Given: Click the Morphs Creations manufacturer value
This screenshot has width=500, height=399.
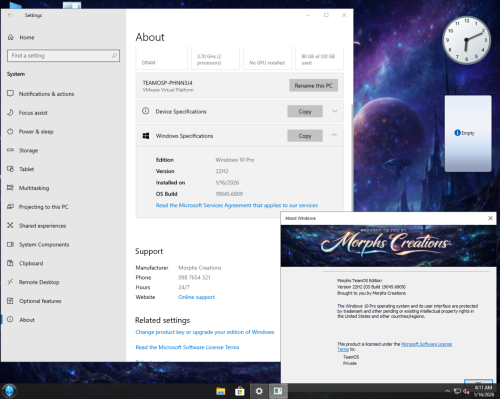Looking at the screenshot, I should (x=200, y=268).
